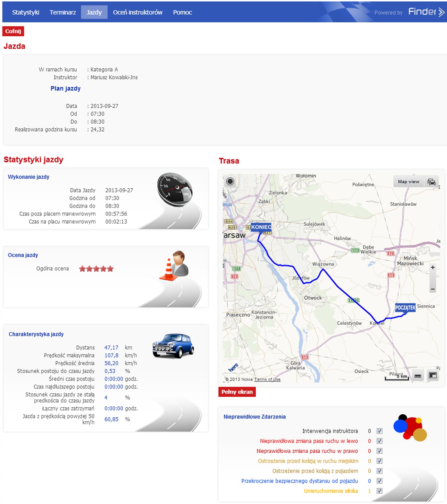Click the here logo on the map
447x504 pixels.
pos(233,367)
